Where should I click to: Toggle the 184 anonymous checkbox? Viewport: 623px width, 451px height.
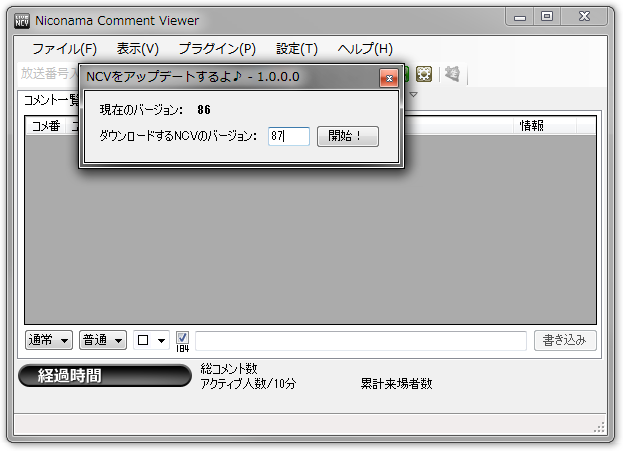[x=182, y=338]
